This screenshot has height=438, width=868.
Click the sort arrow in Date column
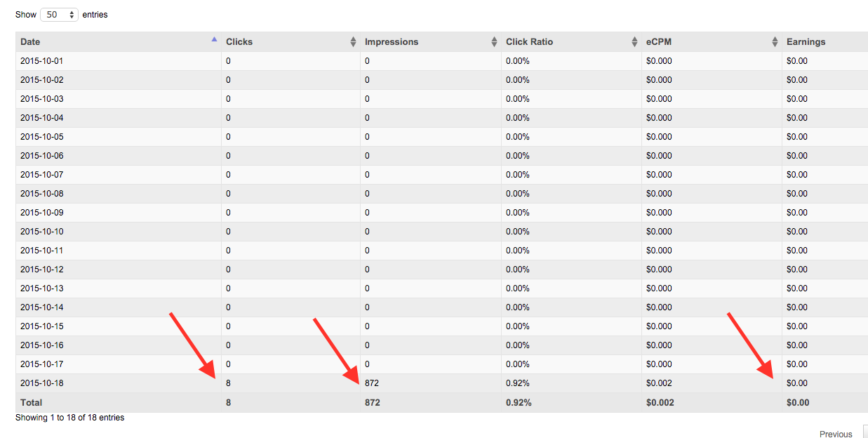pos(214,40)
